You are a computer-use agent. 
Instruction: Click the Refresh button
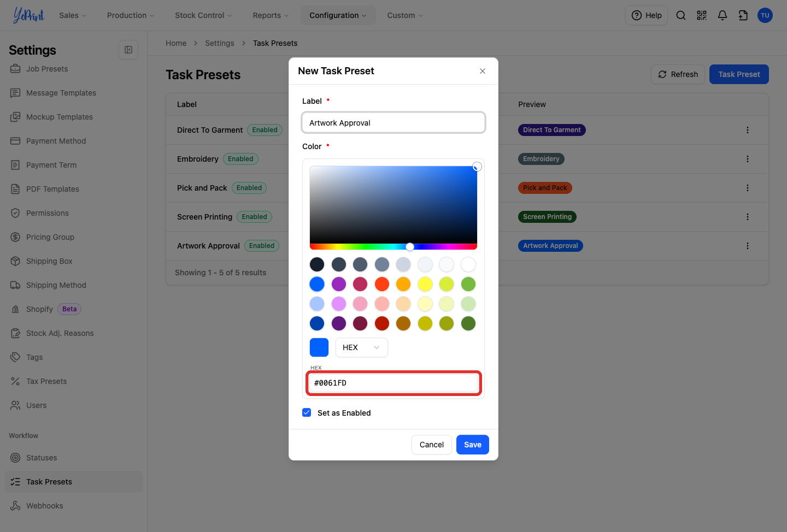pyautogui.click(x=678, y=74)
